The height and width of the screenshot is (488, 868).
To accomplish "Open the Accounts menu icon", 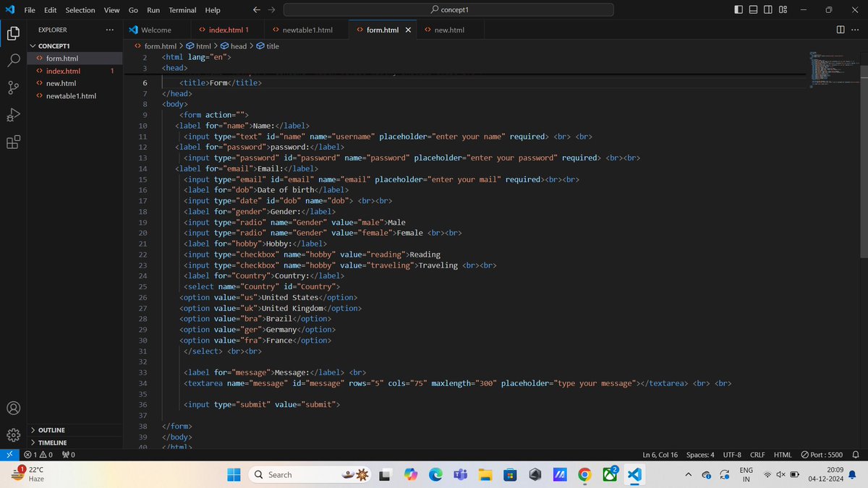I will click(13, 408).
